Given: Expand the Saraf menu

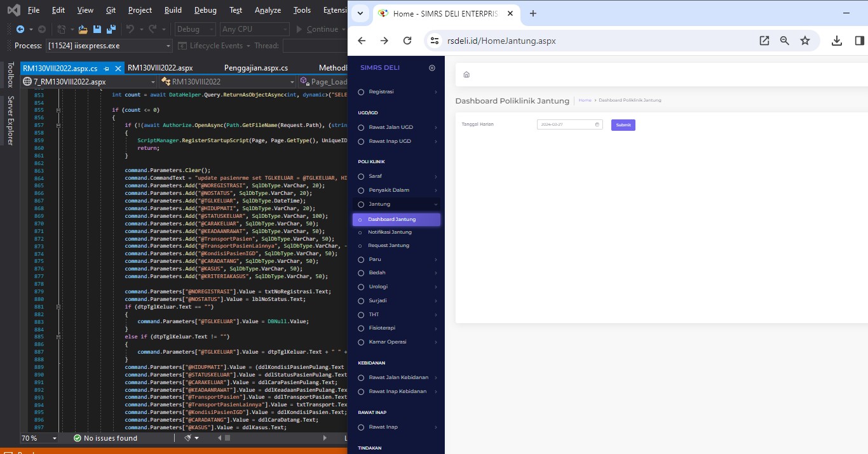Looking at the screenshot, I should click(x=397, y=177).
